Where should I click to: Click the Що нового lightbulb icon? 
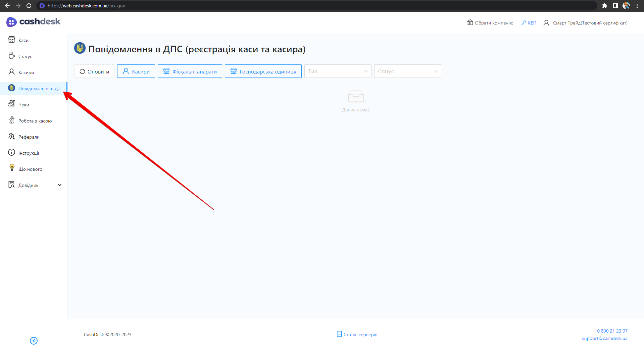pyautogui.click(x=12, y=168)
